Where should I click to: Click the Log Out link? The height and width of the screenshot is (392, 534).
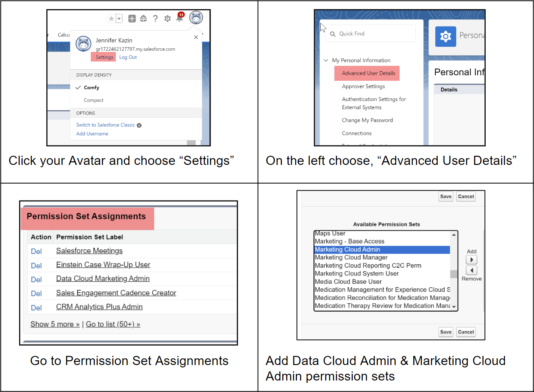128,57
